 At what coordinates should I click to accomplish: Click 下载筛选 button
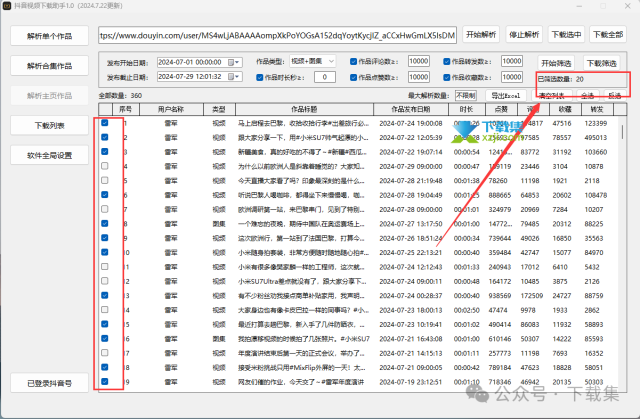click(x=601, y=63)
